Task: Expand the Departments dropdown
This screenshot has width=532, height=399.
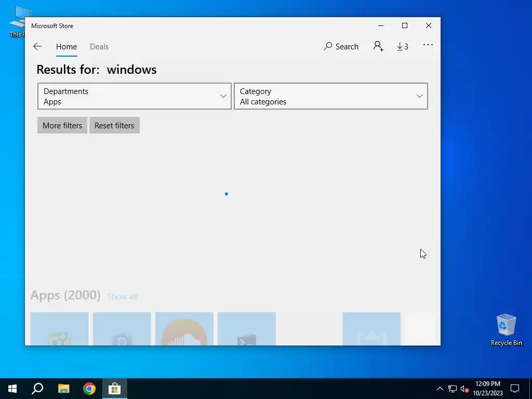Action: coord(135,96)
